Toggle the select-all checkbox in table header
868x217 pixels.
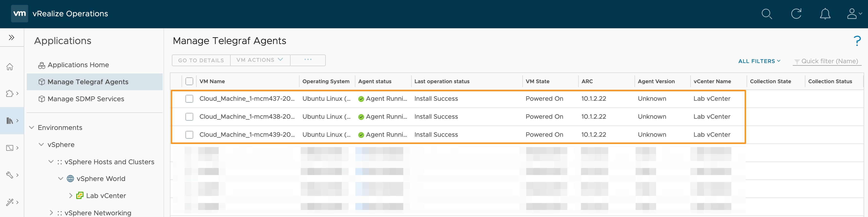click(x=189, y=81)
